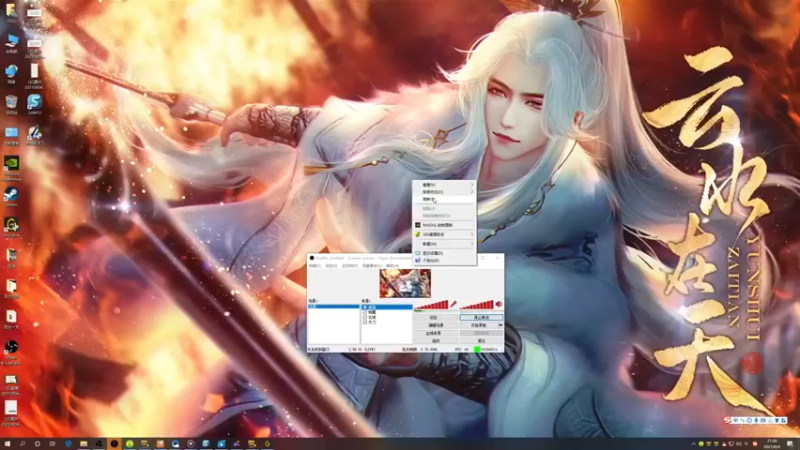Expand the 360 desktop assistant submenu
This screenshot has height=450, width=800.
444,234
